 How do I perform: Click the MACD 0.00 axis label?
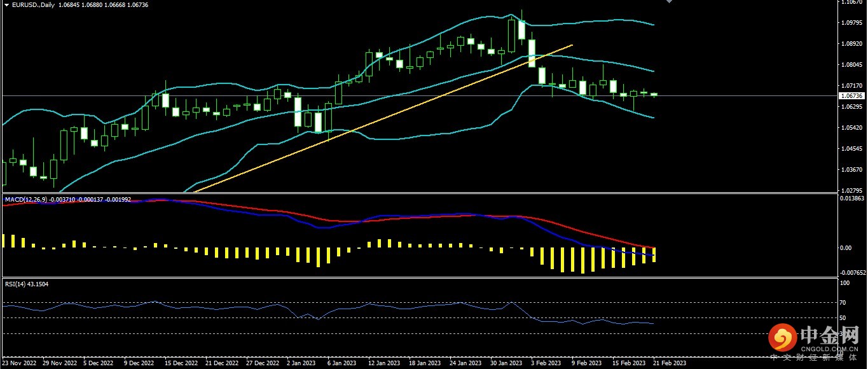coord(846,247)
